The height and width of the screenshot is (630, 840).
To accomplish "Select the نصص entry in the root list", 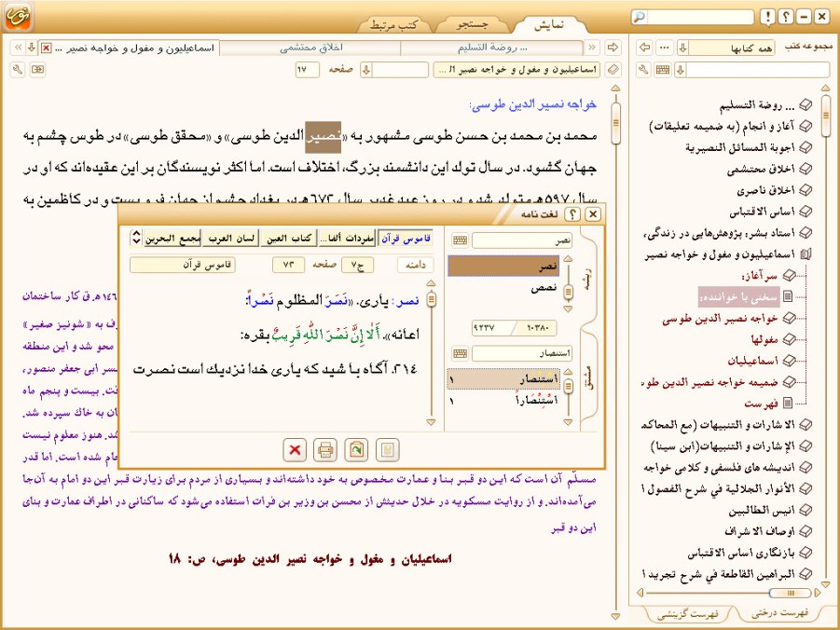I will (x=504, y=287).
